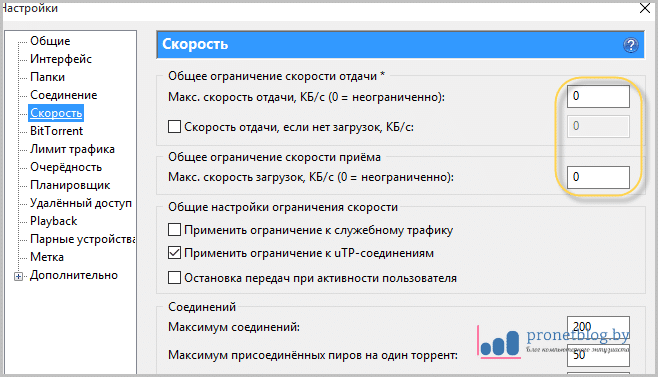
Task: Go to Планировщик section
Action: (70, 185)
